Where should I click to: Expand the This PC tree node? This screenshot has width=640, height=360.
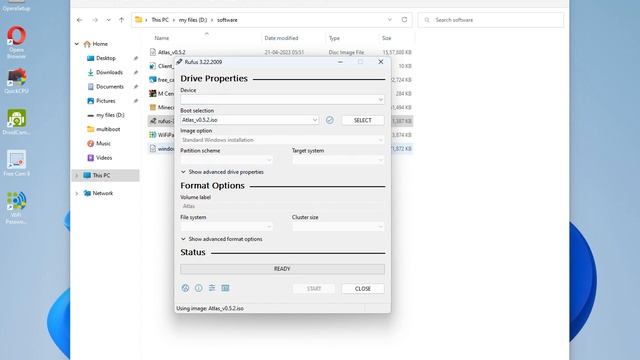pyautogui.click(x=77, y=176)
